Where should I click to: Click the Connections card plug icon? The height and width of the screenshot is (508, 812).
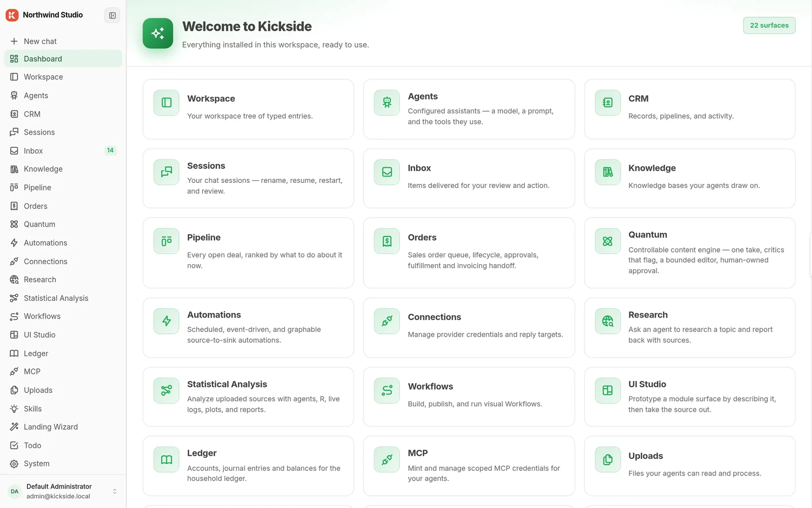(x=387, y=321)
